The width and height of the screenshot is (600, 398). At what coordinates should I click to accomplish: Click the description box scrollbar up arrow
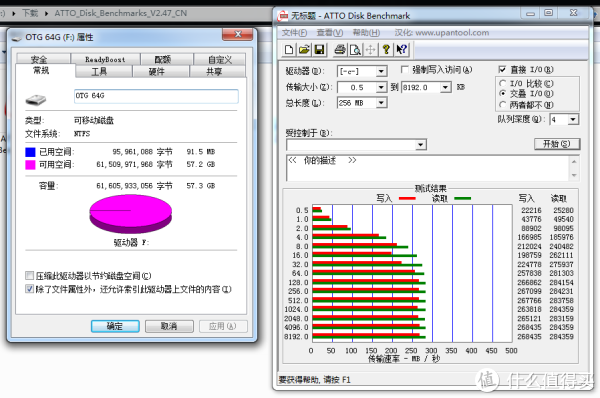[574, 161]
